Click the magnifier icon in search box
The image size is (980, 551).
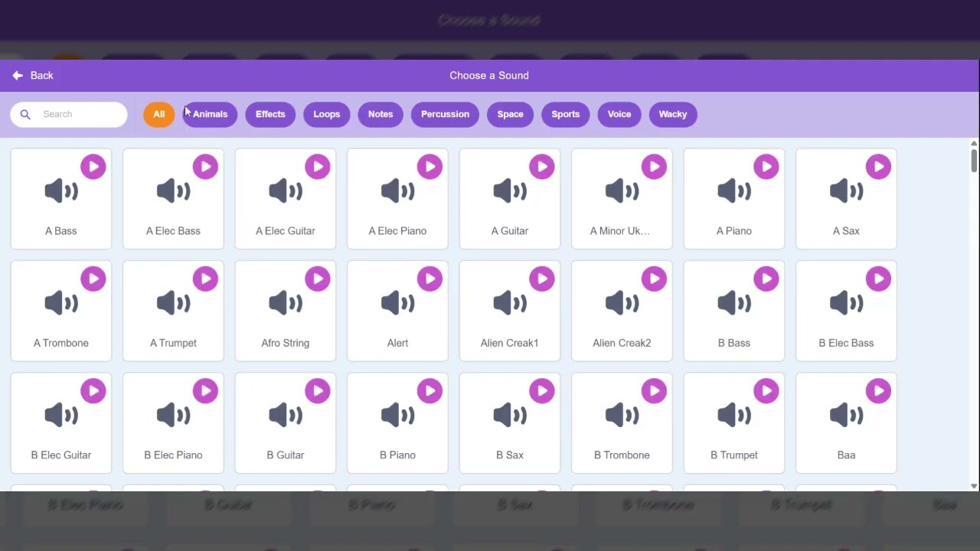pos(25,114)
